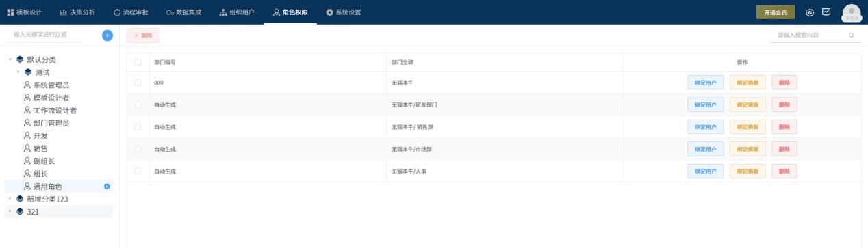Click the refresh icon beside search field
The width and height of the screenshot is (868, 248).
point(851,35)
